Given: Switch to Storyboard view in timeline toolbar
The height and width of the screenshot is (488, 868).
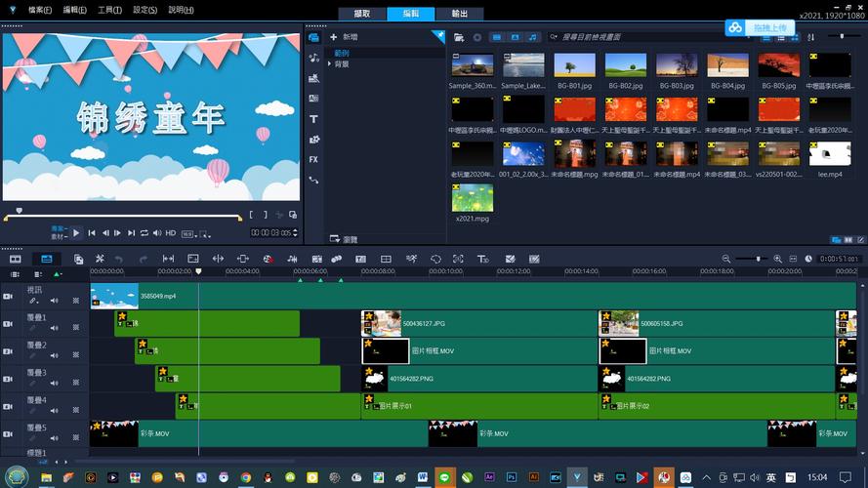Looking at the screenshot, I should [x=16, y=259].
